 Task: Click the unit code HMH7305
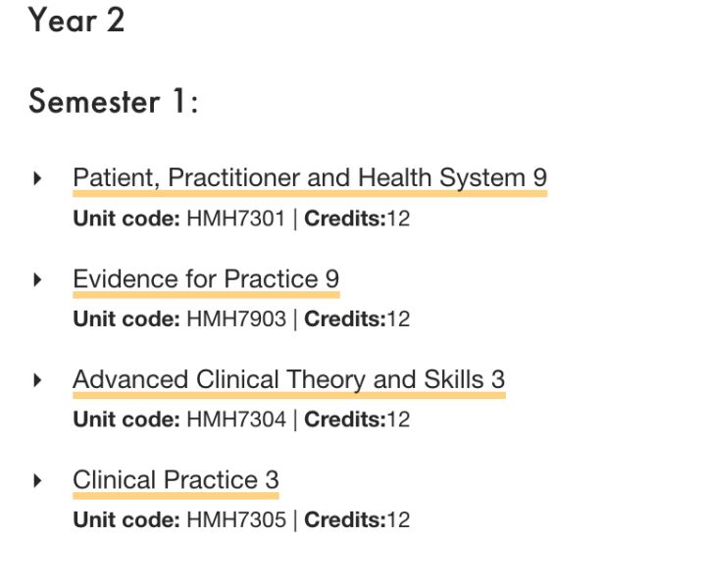[236, 520]
